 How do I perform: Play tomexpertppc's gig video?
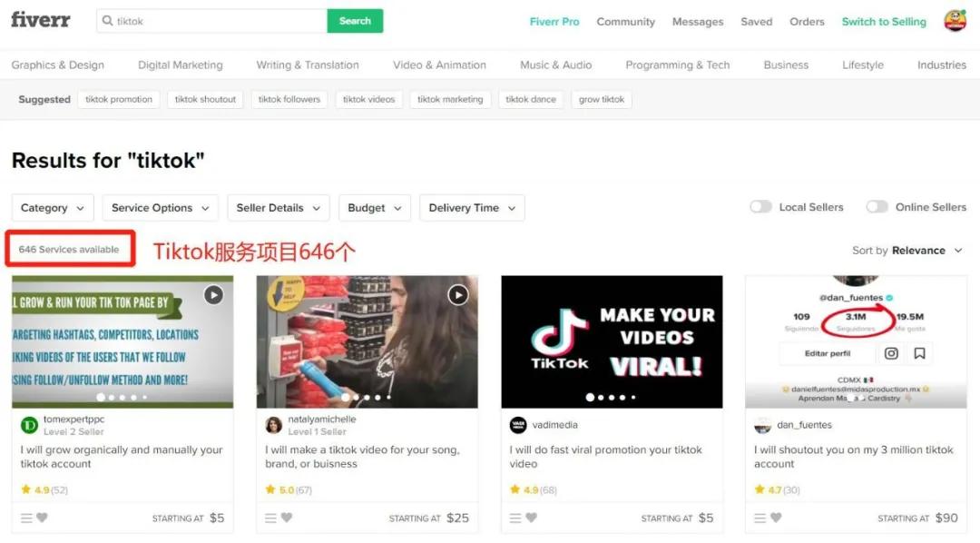213,295
